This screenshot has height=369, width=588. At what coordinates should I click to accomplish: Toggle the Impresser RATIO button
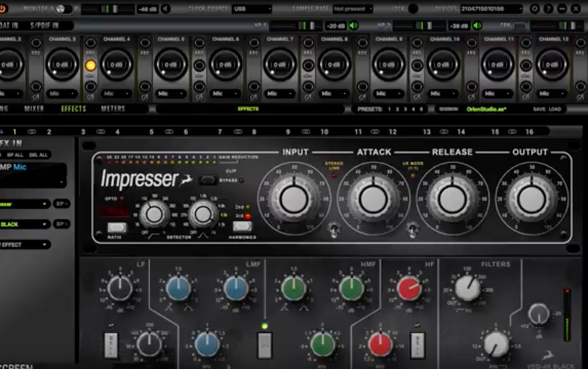117,227
